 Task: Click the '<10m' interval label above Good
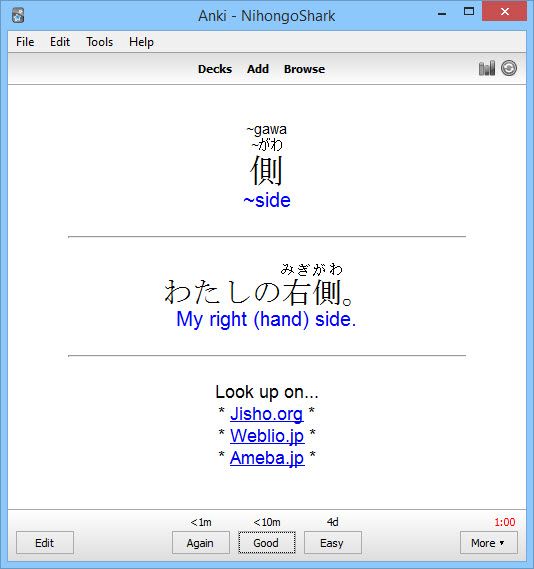point(267,522)
